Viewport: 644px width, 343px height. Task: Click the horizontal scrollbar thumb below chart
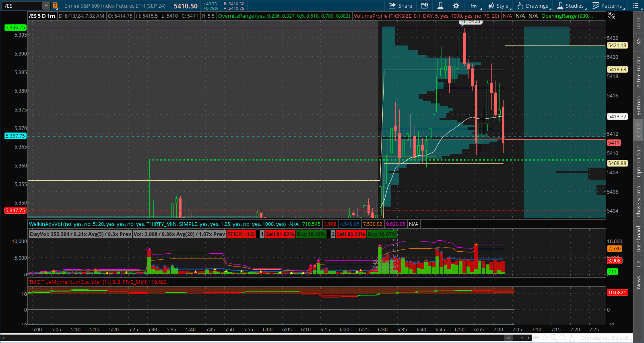(x=509, y=338)
